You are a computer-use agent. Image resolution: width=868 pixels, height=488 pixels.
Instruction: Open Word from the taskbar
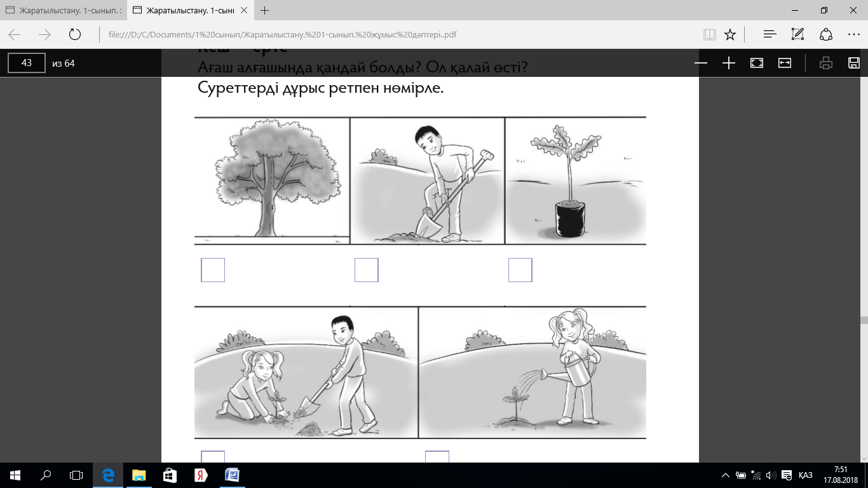[x=231, y=475]
